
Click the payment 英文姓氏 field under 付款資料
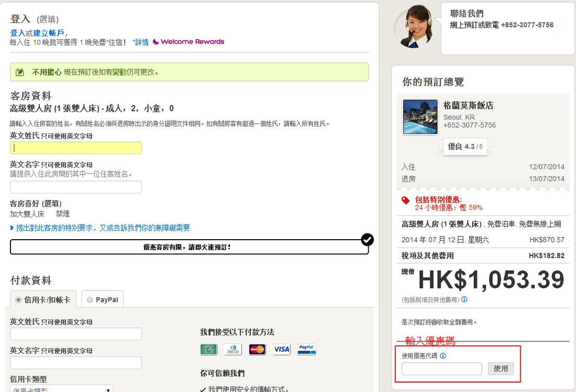pos(76,334)
